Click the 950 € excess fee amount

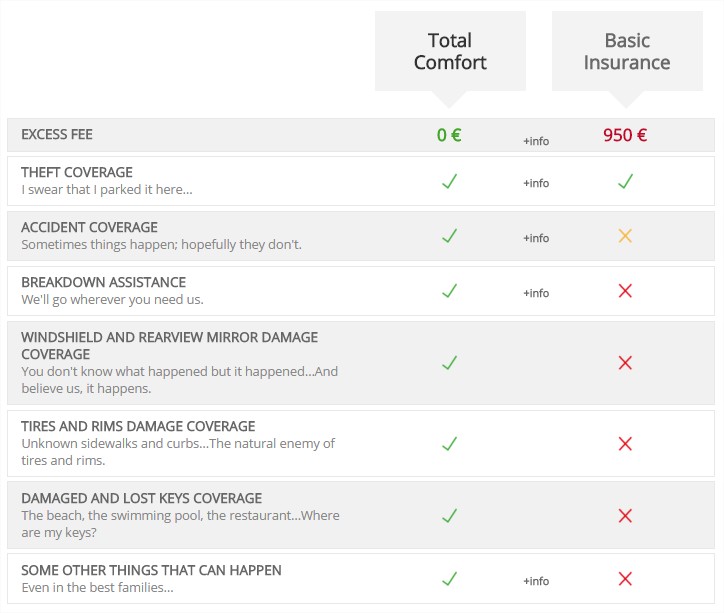(625, 135)
